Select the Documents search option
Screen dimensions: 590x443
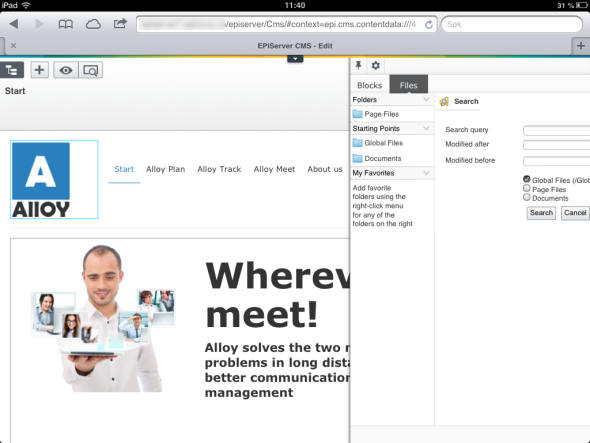[x=527, y=197]
